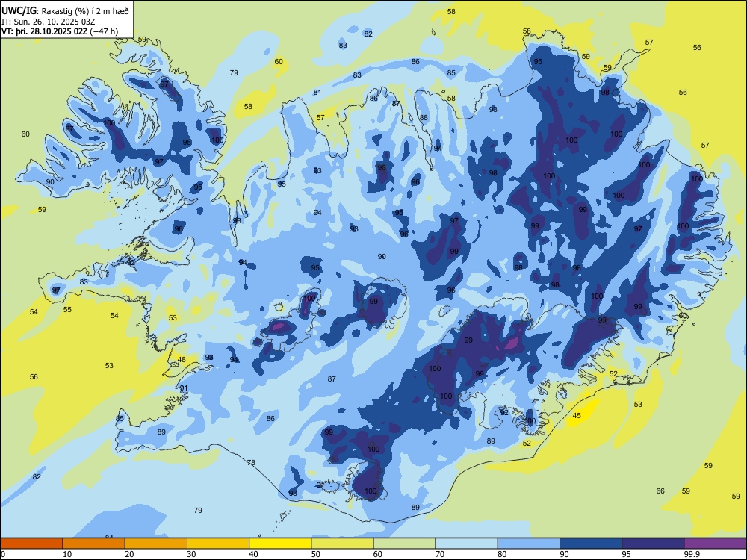Image resolution: width=747 pixels, height=560 pixels.
Task: Click the legend tick label '70'
Action: 440,554
